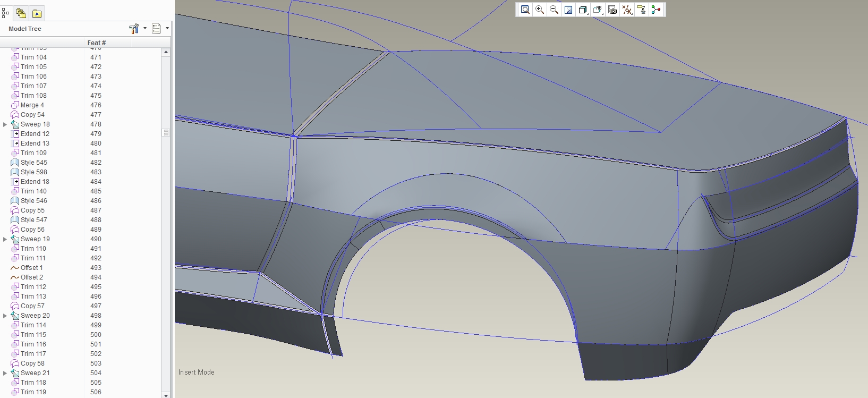Switch to the Model Tree tab

(6, 13)
